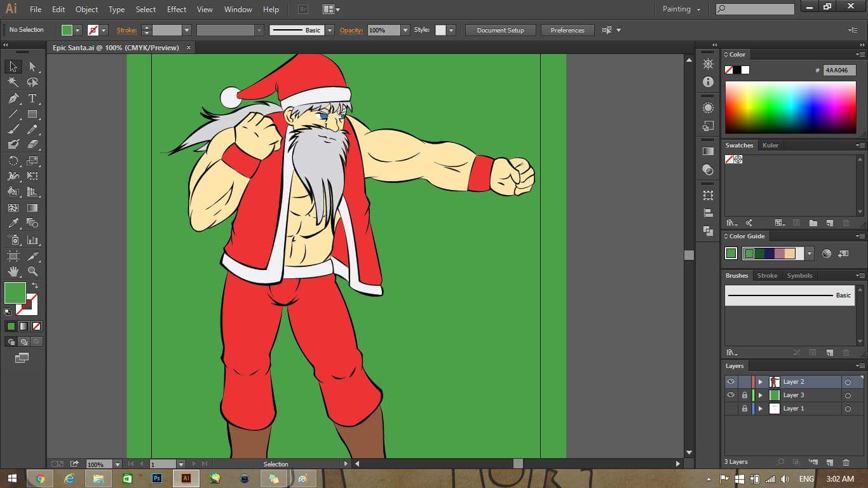This screenshot has height=488, width=868.
Task: Expand Layer 1 contents
Action: point(760,409)
